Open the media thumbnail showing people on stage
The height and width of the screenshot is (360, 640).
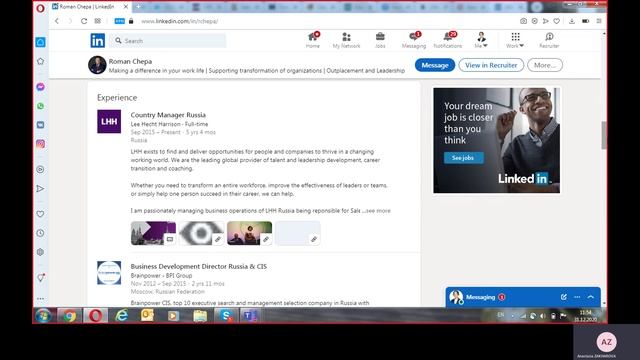tap(249, 233)
